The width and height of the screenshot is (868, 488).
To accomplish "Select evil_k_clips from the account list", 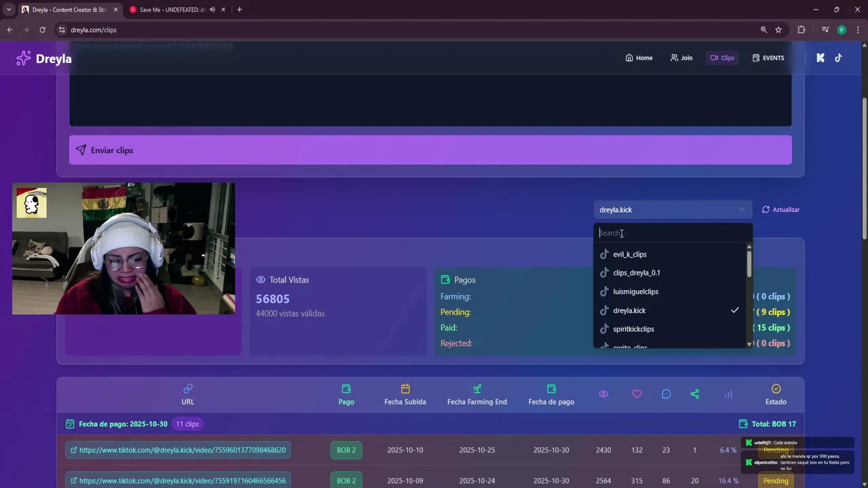I will click(x=669, y=254).
